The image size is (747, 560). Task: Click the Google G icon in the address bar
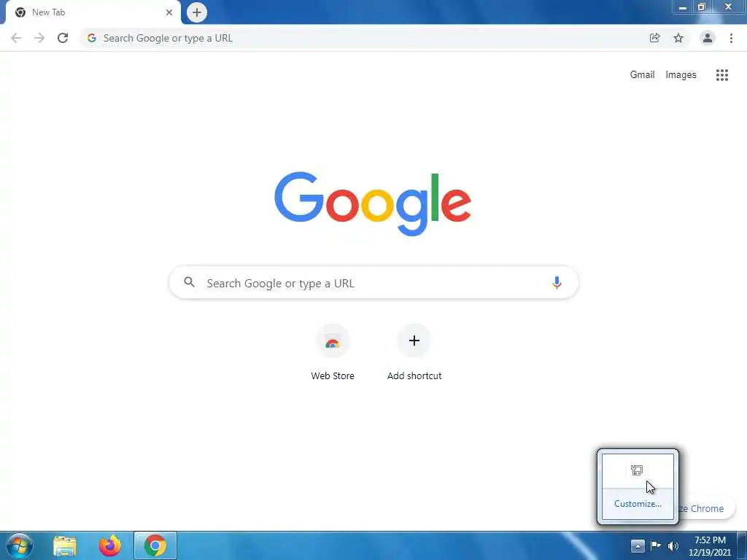click(92, 38)
